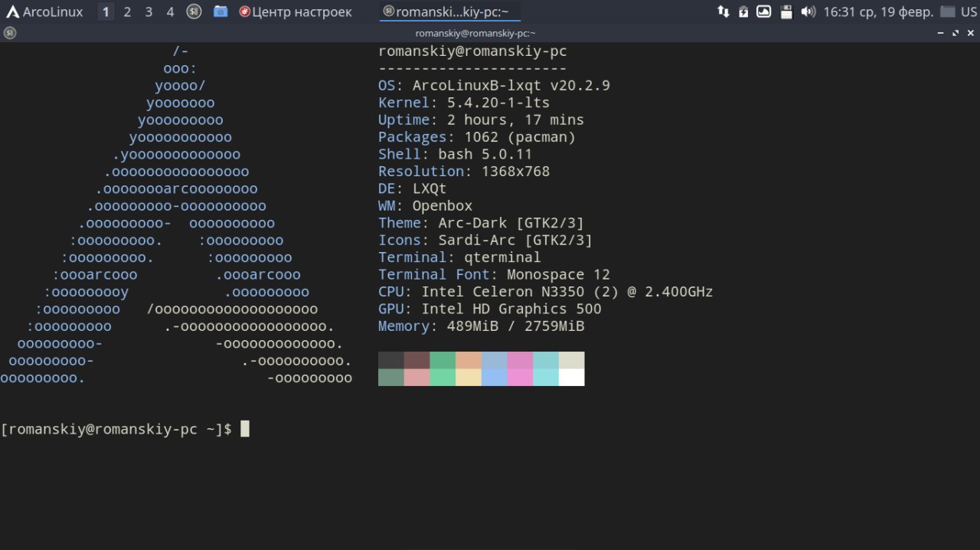Click the Terminal: qterminal line

click(459, 257)
